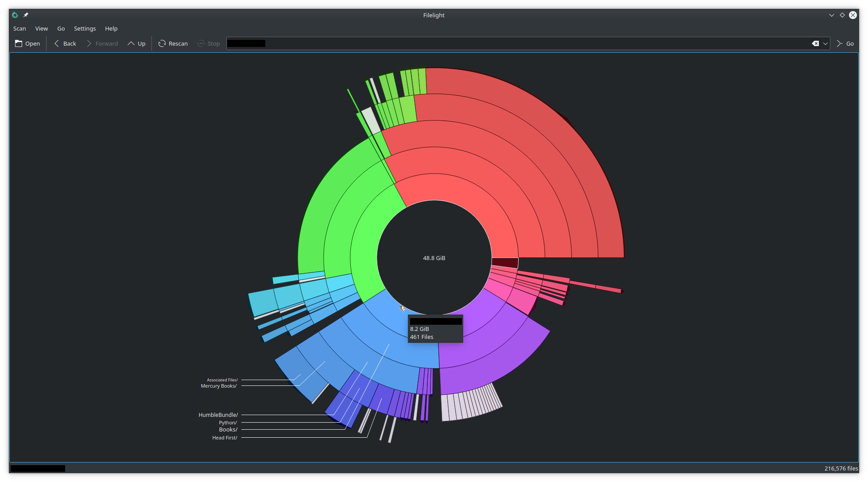This screenshot has width=868, height=482.
Task: Open a new folder to scan
Action: pos(27,43)
